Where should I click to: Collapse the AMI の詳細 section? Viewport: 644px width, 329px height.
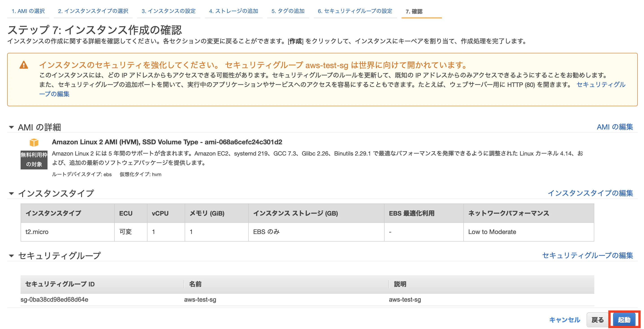pyautogui.click(x=11, y=127)
